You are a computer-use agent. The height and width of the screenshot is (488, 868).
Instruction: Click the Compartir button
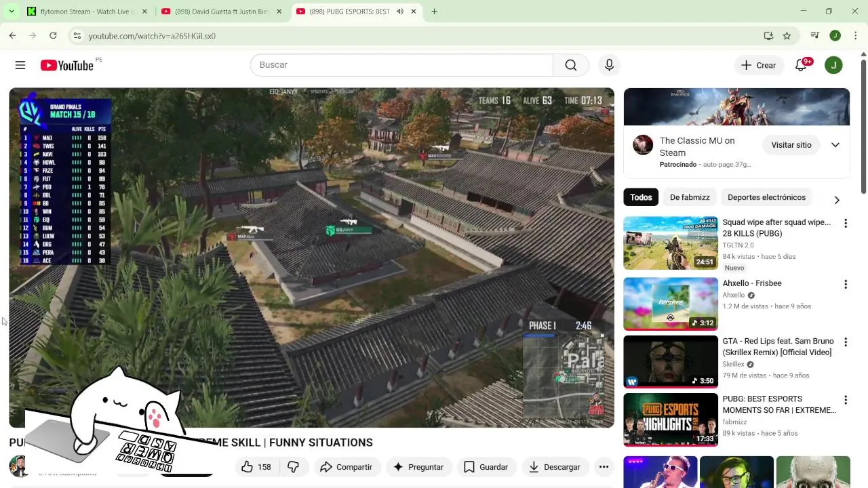(347, 467)
